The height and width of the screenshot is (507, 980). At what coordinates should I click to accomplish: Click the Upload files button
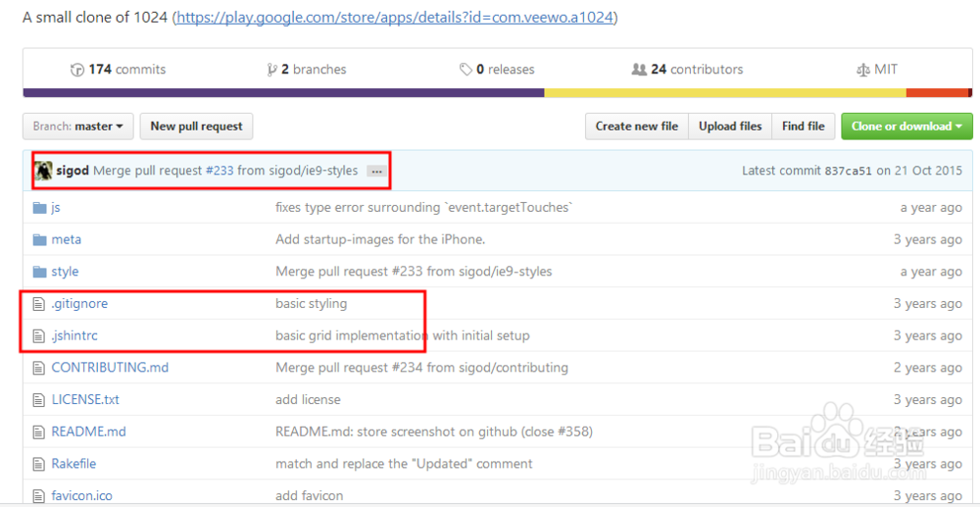click(730, 127)
